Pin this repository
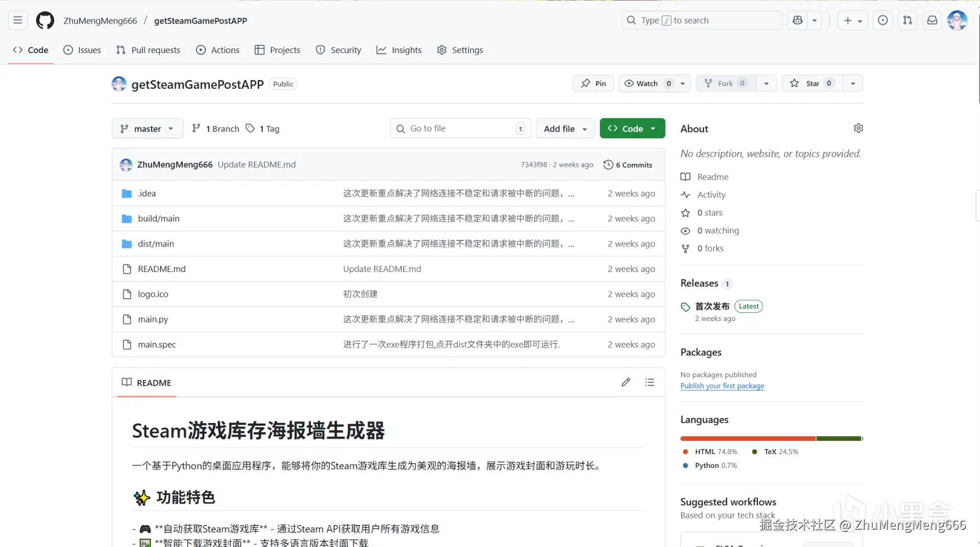Screen dimensions: 980x547 [593, 83]
